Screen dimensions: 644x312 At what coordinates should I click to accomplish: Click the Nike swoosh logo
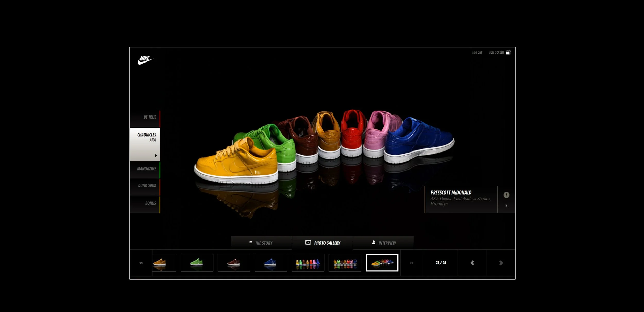click(x=145, y=60)
